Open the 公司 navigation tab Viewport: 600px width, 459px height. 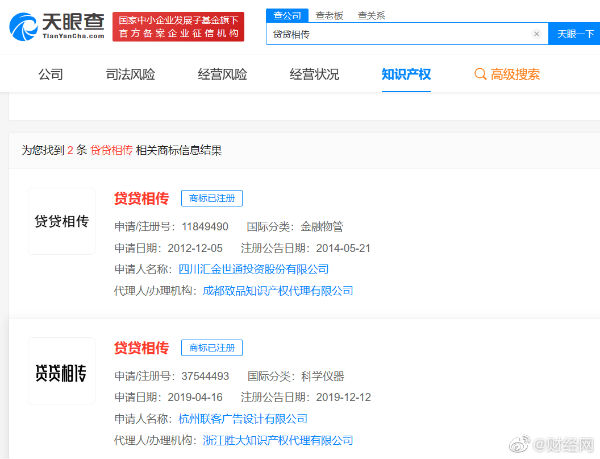coord(51,74)
